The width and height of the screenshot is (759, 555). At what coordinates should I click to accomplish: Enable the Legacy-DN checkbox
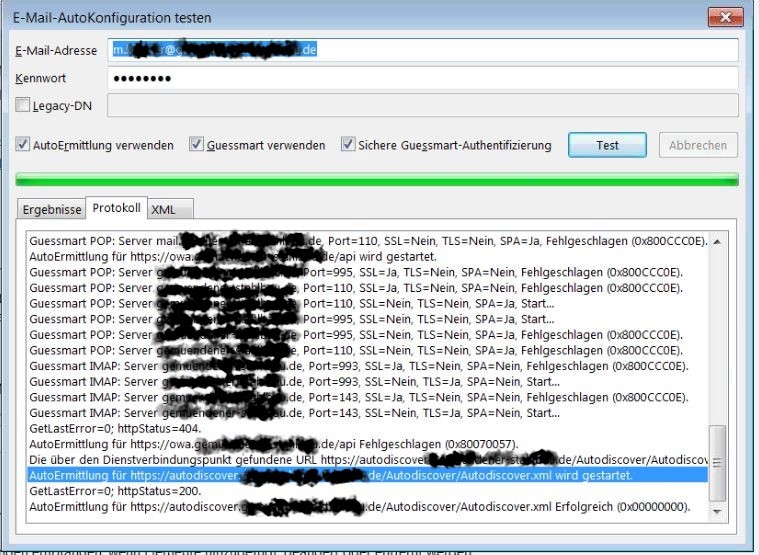coord(22,105)
